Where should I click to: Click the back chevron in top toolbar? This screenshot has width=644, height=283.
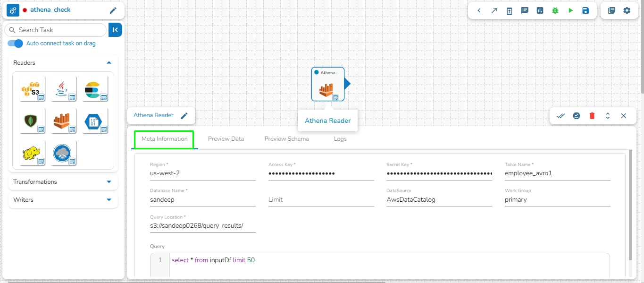pyautogui.click(x=479, y=10)
